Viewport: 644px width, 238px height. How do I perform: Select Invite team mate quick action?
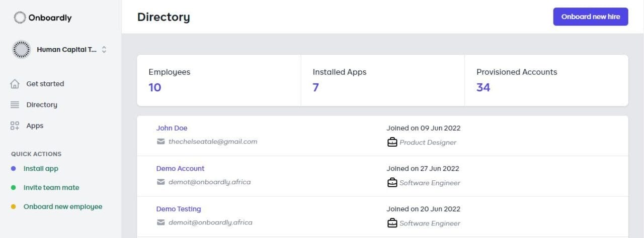tap(51, 188)
